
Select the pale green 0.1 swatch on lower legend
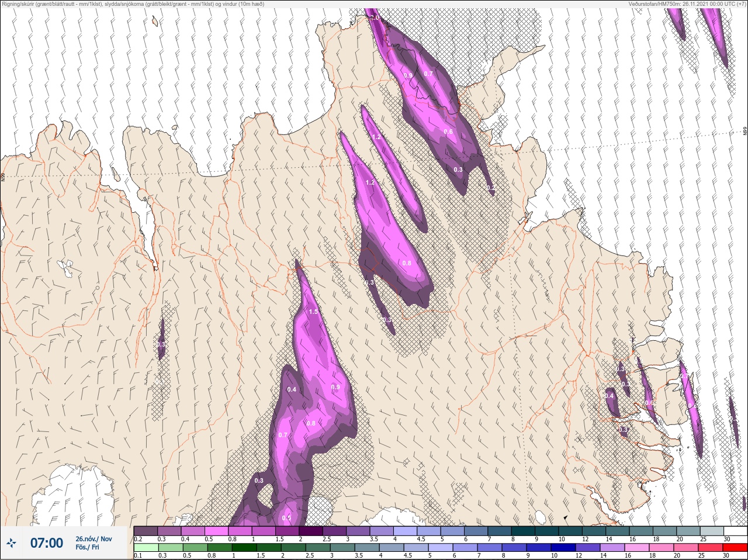point(146,548)
